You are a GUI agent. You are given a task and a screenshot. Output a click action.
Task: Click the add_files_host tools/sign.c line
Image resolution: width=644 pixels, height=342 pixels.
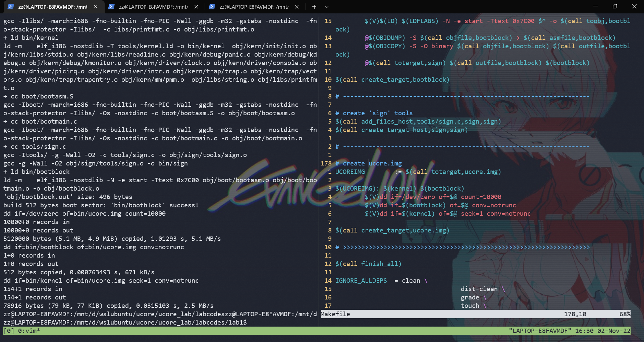[418, 122]
